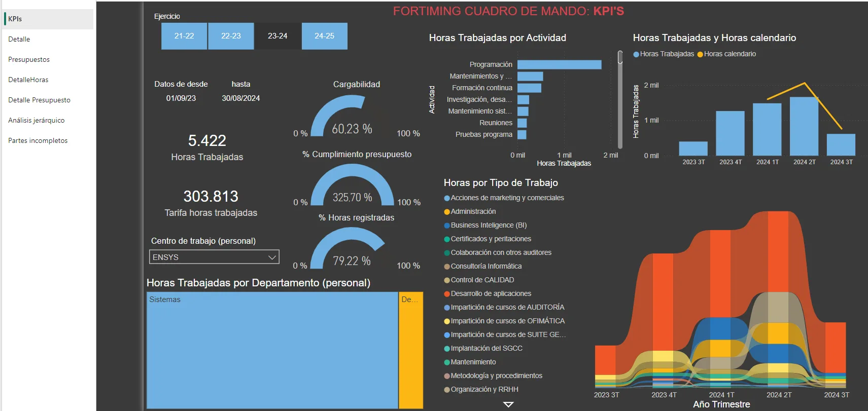Select Impartición de cursos de OFIMÁTICA legend entry

504,321
